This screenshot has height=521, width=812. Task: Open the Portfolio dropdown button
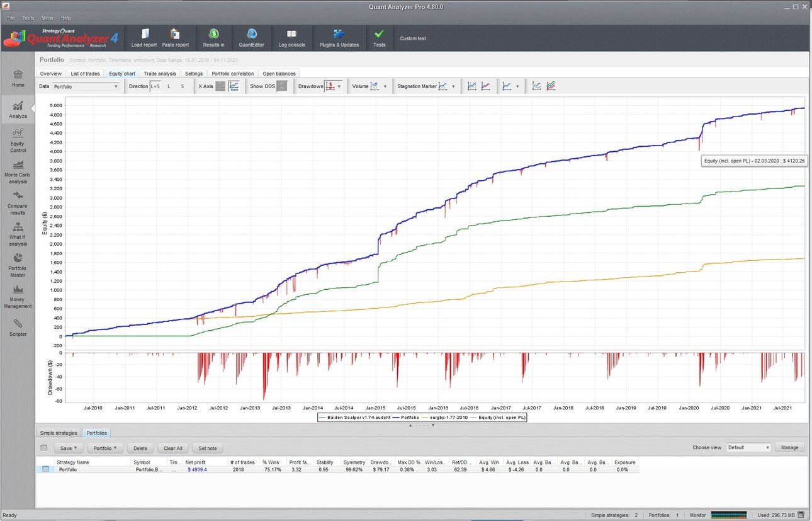pos(105,448)
